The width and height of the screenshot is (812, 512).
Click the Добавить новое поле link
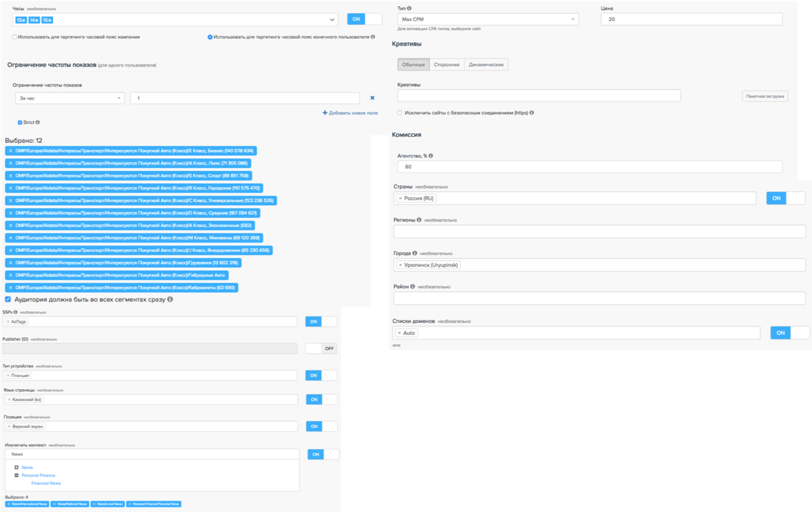350,113
